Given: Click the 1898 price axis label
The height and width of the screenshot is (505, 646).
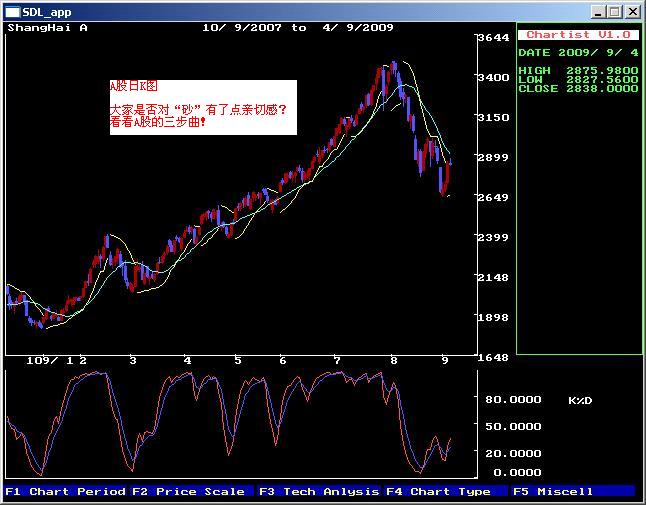Looking at the screenshot, I should click(x=494, y=317).
